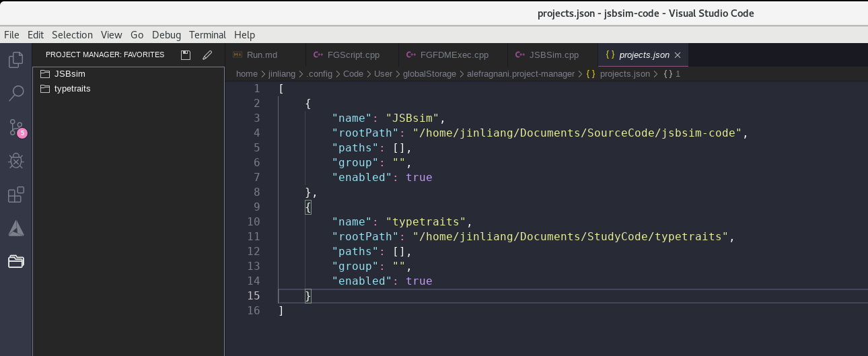Click the 'true' value on line 7
Viewport: 868px width, 356px height.
pos(419,177)
